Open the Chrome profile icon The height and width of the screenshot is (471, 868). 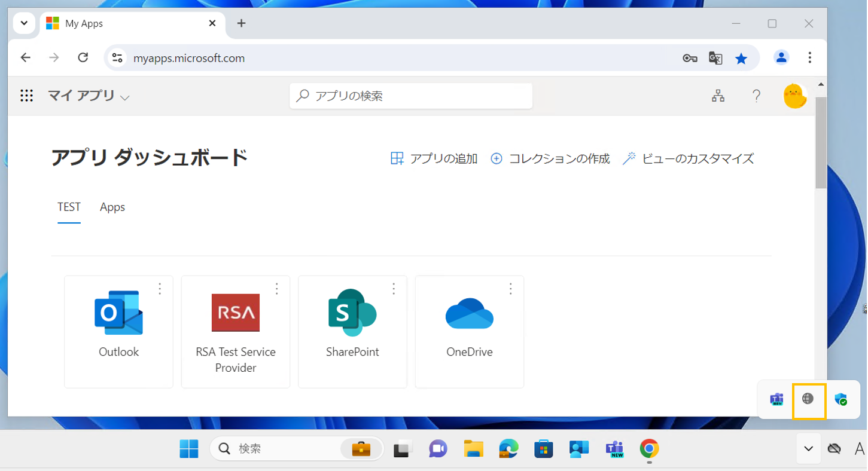[x=781, y=57]
